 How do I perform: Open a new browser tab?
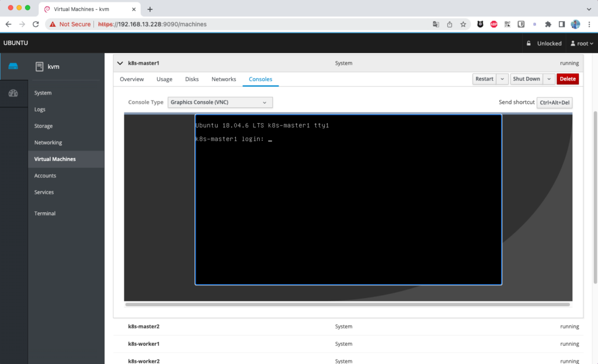click(x=150, y=9)
